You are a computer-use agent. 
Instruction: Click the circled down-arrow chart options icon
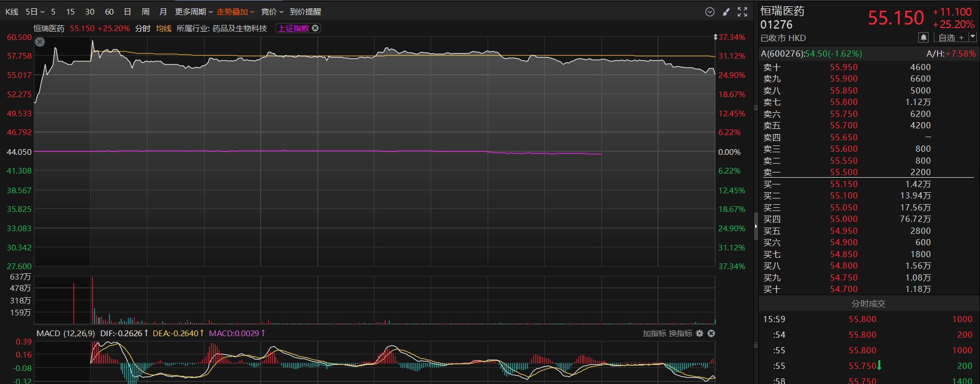(x=710, y=12)
